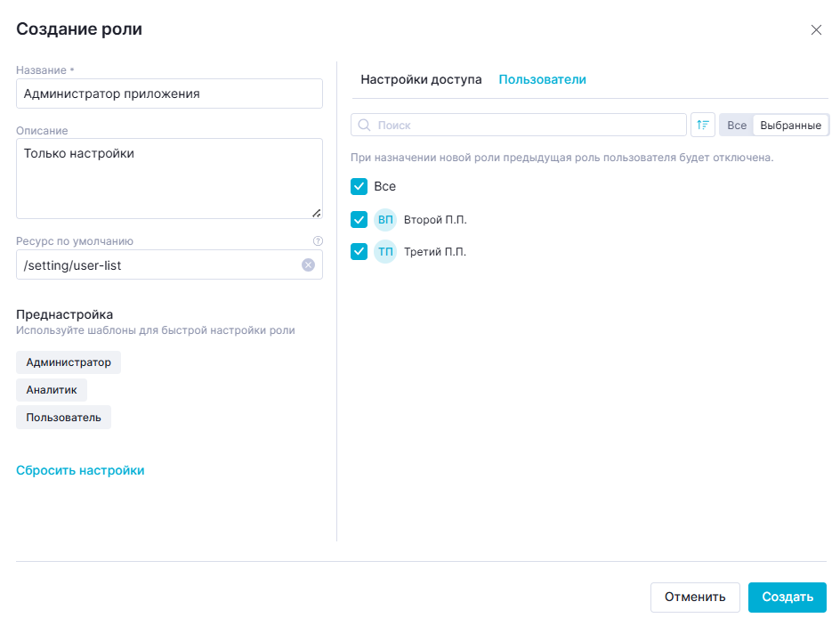Click the ТП avatar of Третий П.П.
The width and height of the screenshot is (840, 626).
tap(385, 252)
